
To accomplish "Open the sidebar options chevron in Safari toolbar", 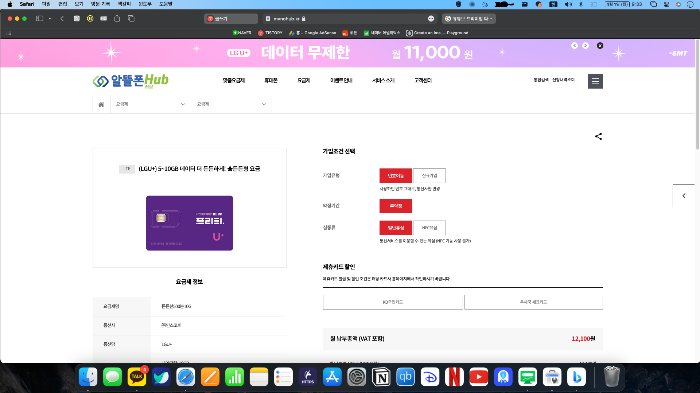I will 50,19.
